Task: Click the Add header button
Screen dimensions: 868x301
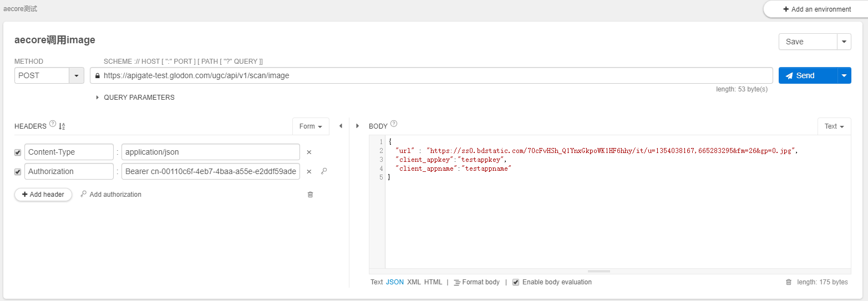Action: pos(43,195)
